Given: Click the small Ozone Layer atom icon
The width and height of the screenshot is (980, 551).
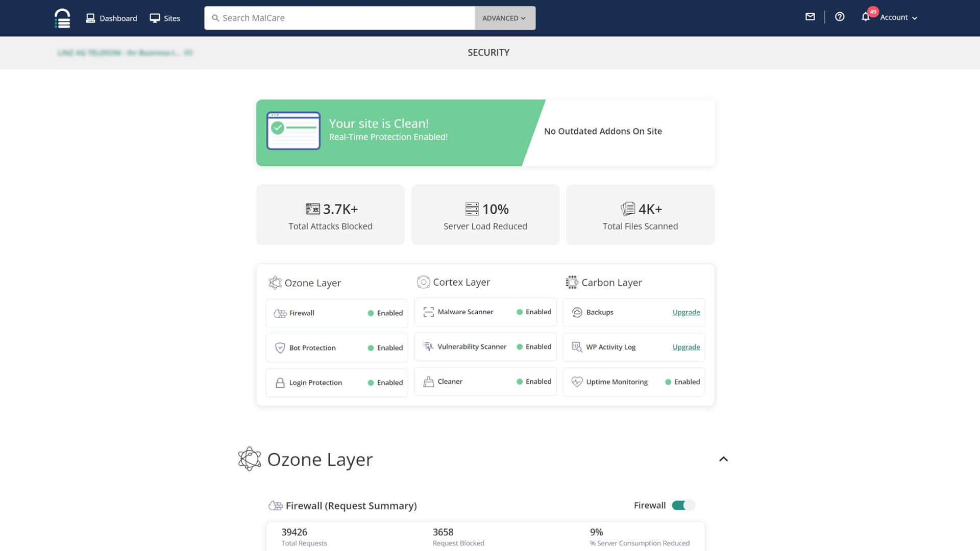Looking at the screenshot, I should 275,283.
